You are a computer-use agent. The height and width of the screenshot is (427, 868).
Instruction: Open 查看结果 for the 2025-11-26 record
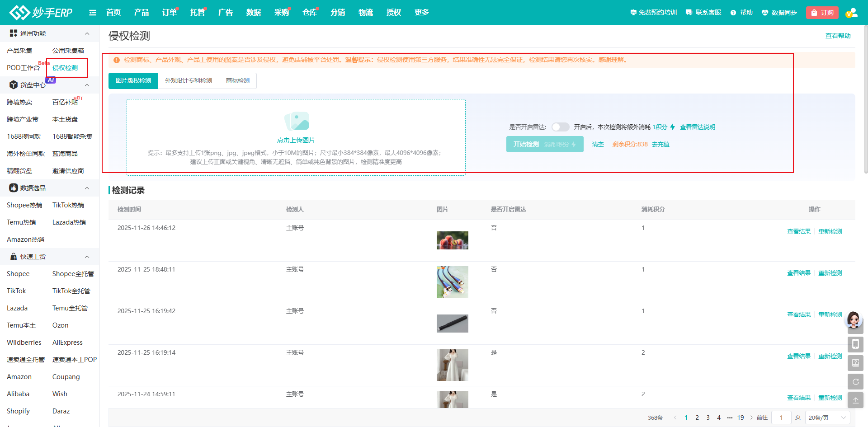798,231
